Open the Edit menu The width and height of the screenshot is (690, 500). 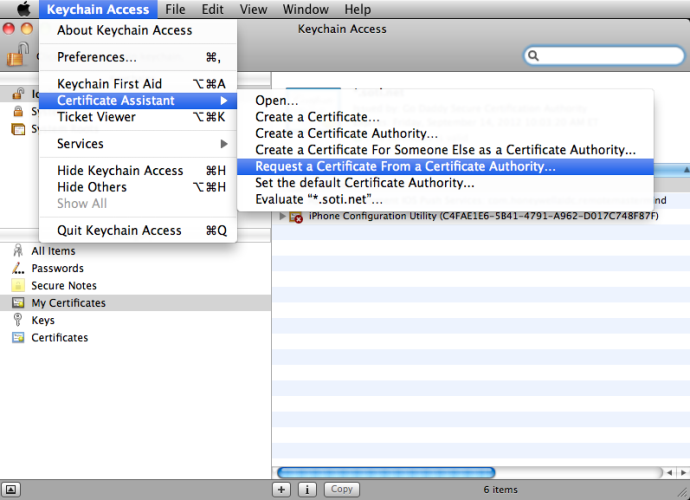[213, 9]
